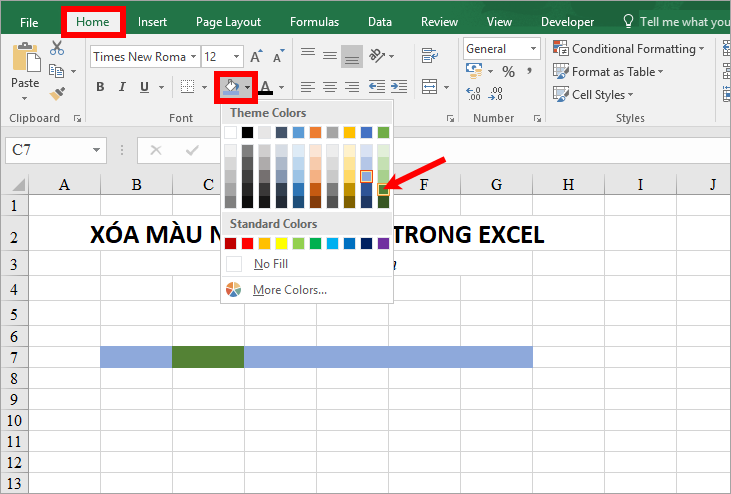Center text horizontally
The image size is (731, 494).
(330, 87)
